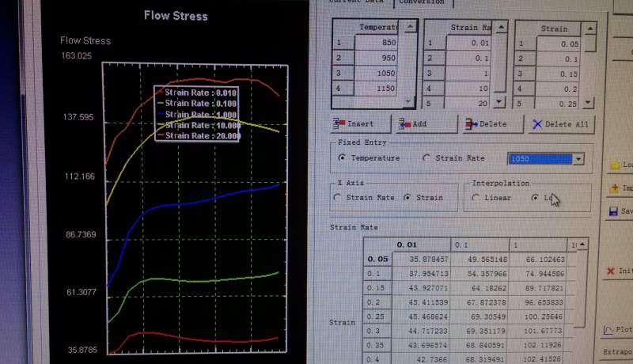Select temperature value 950 in list
The width and height of the screenshot is (633, 364).
377,58
